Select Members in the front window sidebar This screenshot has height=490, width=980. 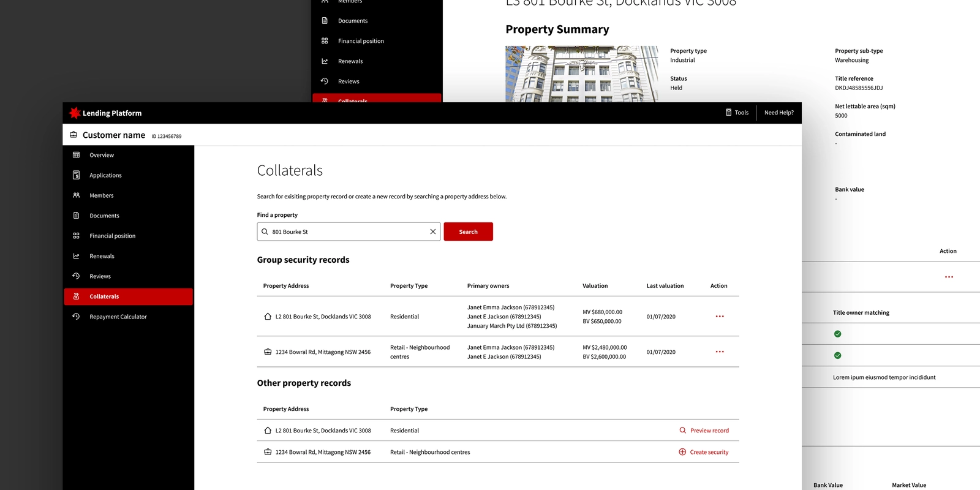tap(129, 195)
